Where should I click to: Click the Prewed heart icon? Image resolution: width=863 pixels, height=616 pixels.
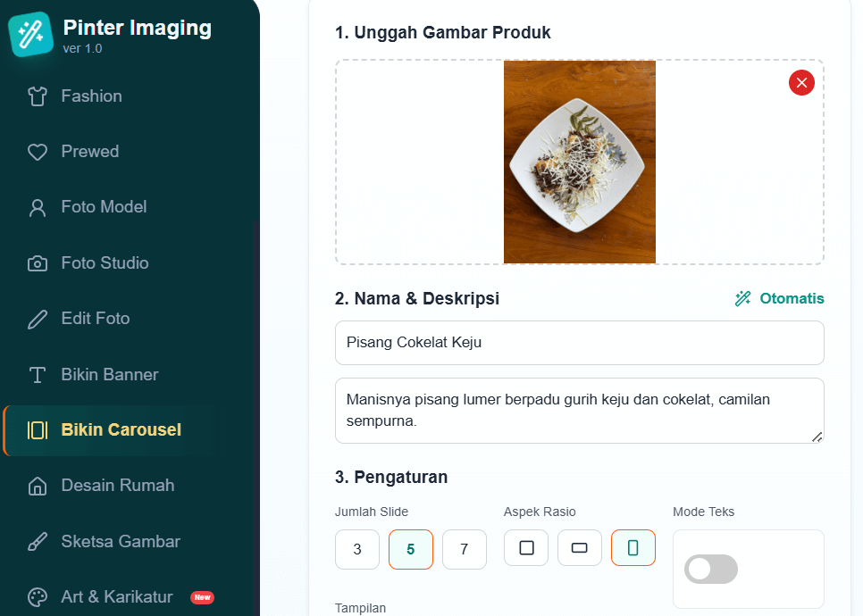click(38, 152)
